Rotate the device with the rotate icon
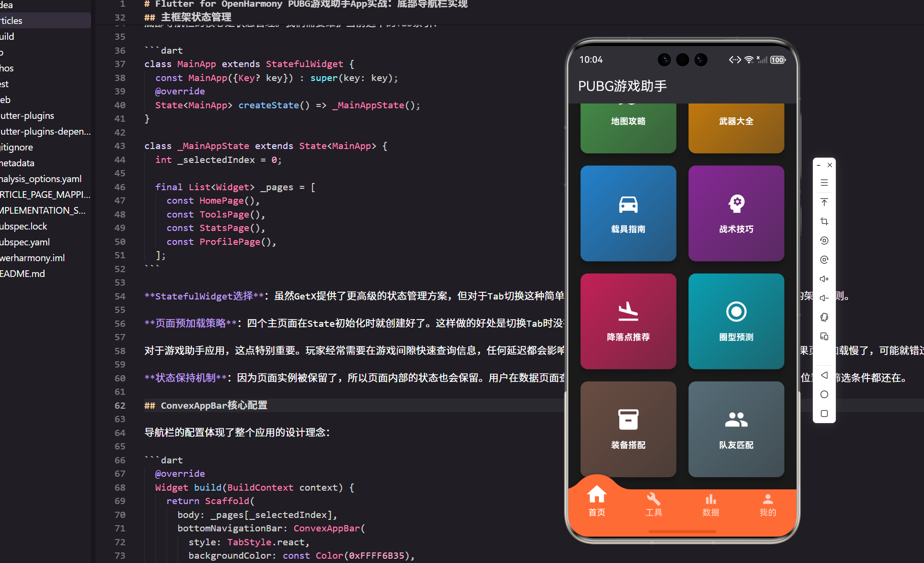Viewport: 924px width, 563px height. (824, 317)
